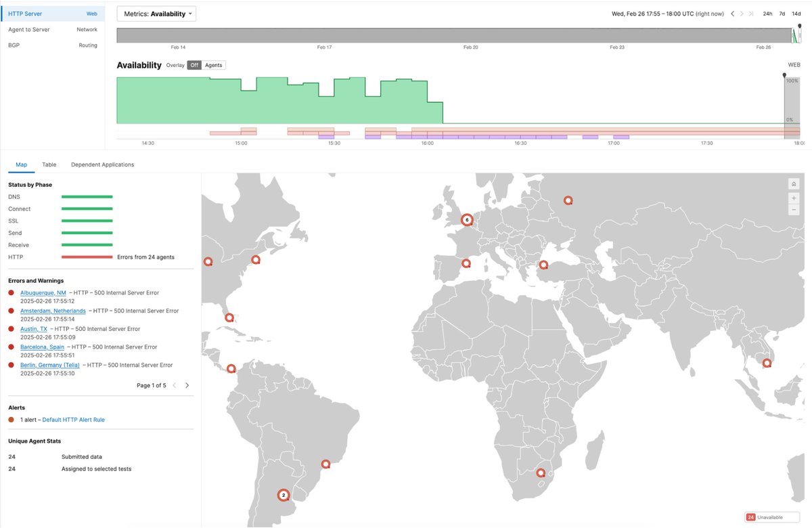Click the "Errors from 24 agents" text
The width and height of the screenshot is (812, 528).
pos(145,257)
